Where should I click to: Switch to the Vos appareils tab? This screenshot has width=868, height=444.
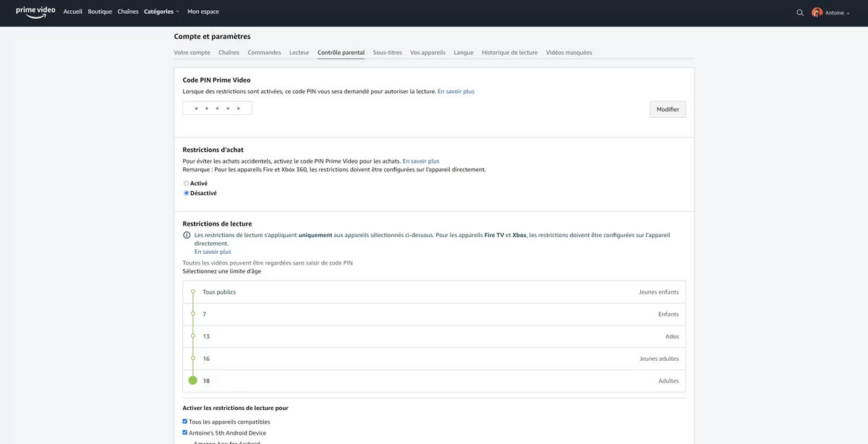point(428,53)
